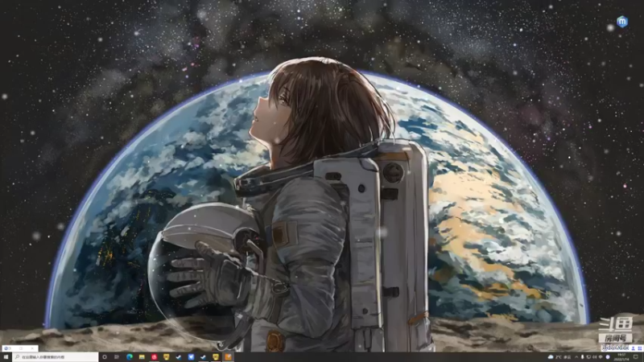
Task: Expand the hidden system tray icons
Action: pyautogui.click(x=576, y=357)
